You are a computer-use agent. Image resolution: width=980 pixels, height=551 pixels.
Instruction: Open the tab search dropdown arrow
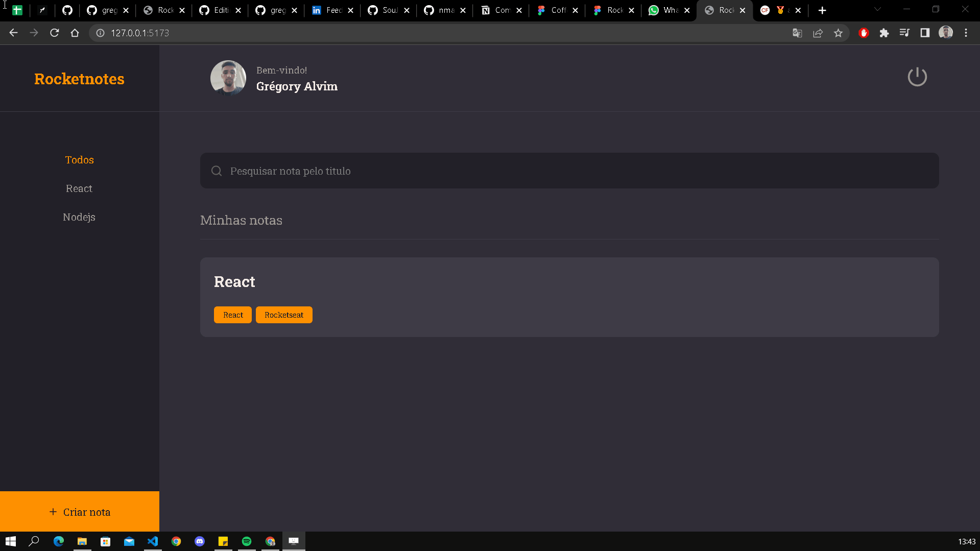coord(877,9)
